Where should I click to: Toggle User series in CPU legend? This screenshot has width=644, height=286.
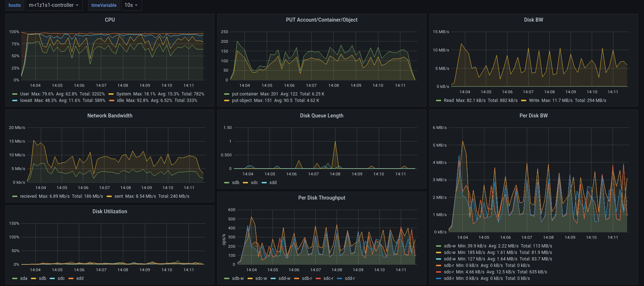pos(25,94)
